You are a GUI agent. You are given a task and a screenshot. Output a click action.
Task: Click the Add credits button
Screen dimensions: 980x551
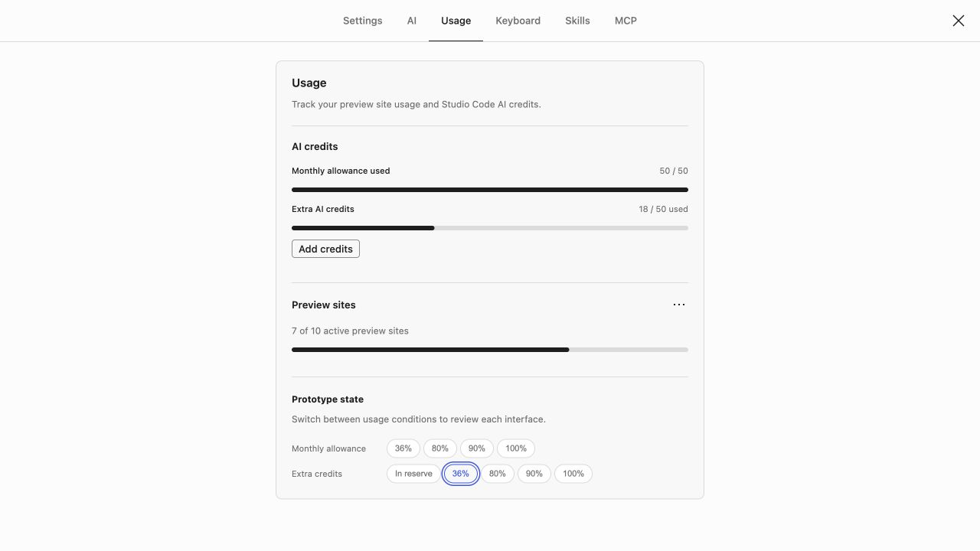click(x=325, y=249)
